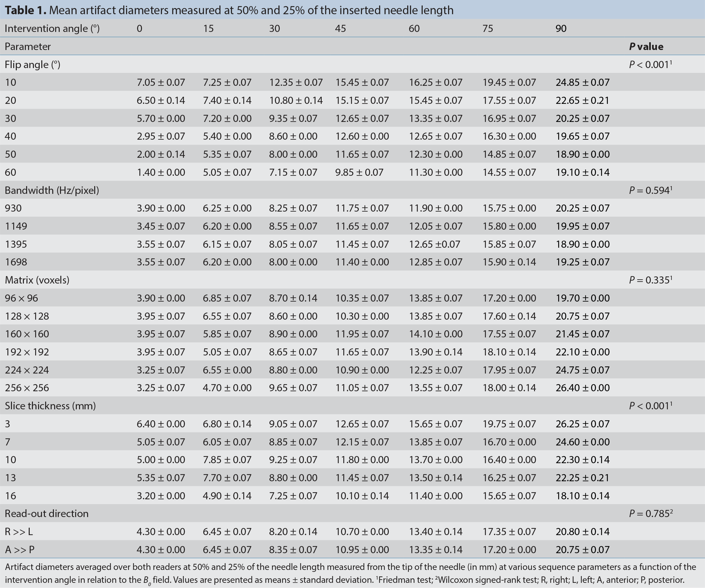The height and width of the screenshot is (588, 705).
Task: Click matrix row label '224 × 224'
Action: 27,370
